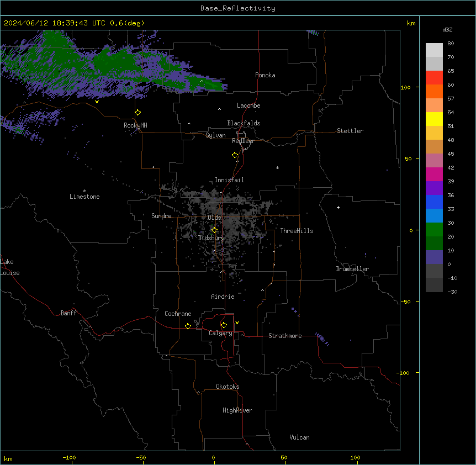
Task: Click the Okotoks city label
Action: (x=228, y=387)
